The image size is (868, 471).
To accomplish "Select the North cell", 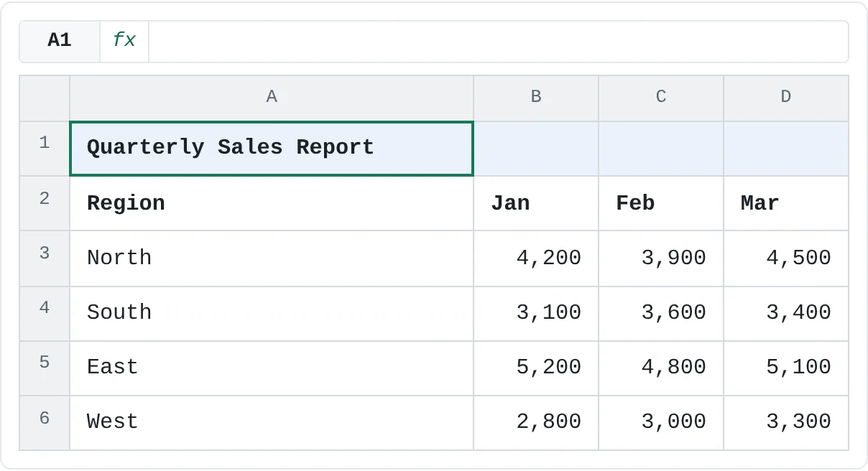I will (x=272, y=258).
